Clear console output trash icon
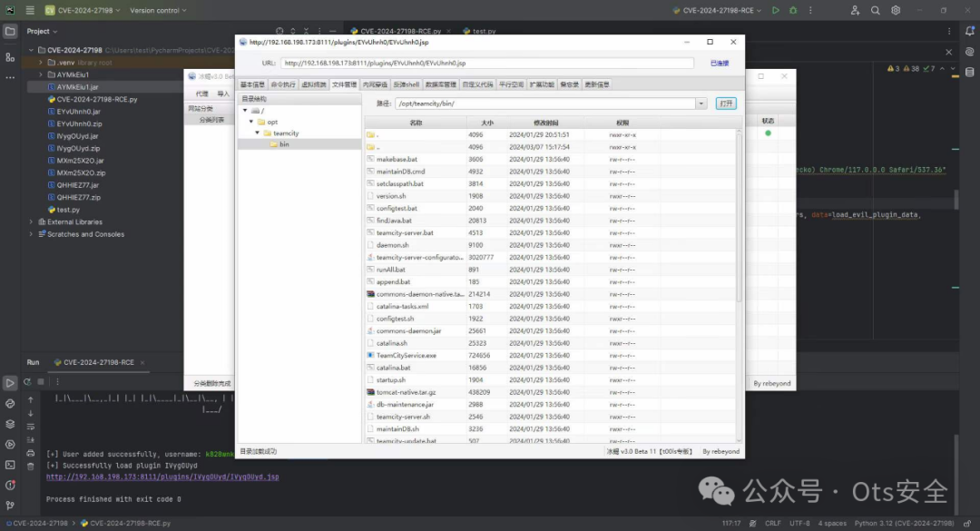Image resolution: width=980 pixels, height=531 pixels. click(x=31, y=467)
